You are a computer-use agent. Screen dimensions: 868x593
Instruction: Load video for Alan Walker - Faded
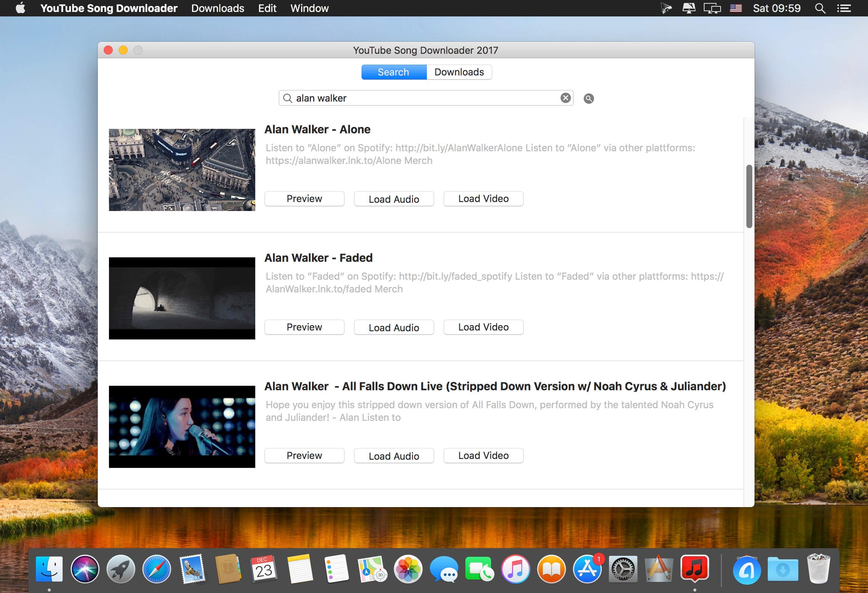(x=483, y=327)
